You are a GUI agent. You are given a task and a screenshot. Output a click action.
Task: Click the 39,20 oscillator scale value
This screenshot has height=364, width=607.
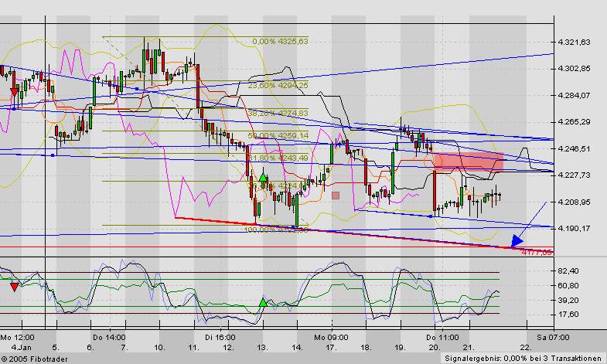(568, 300)
